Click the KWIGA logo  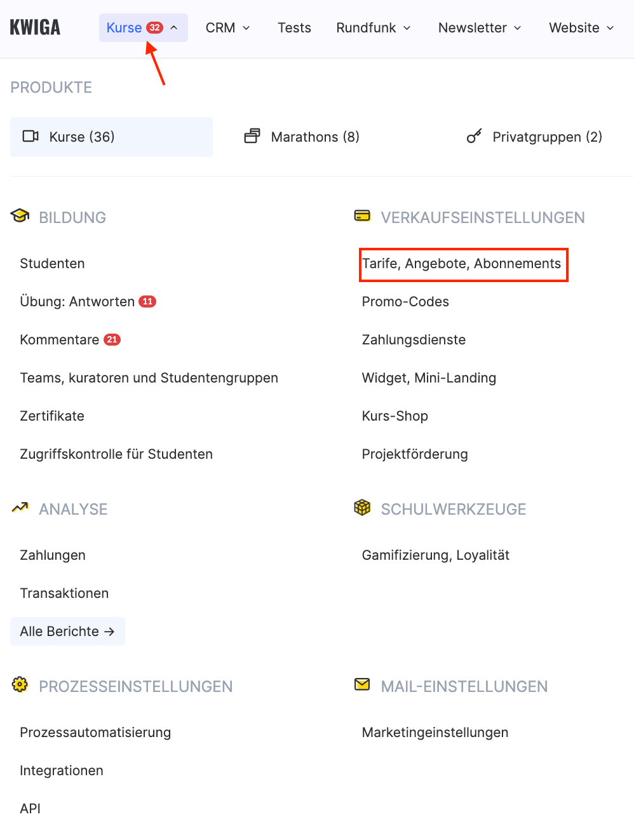pyautogui.click(x=35, y=27)
